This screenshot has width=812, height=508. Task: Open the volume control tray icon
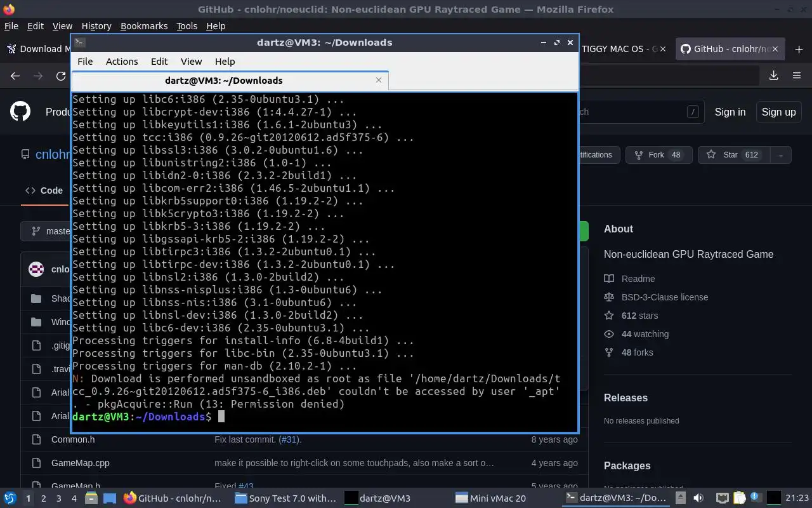point(698,498)
